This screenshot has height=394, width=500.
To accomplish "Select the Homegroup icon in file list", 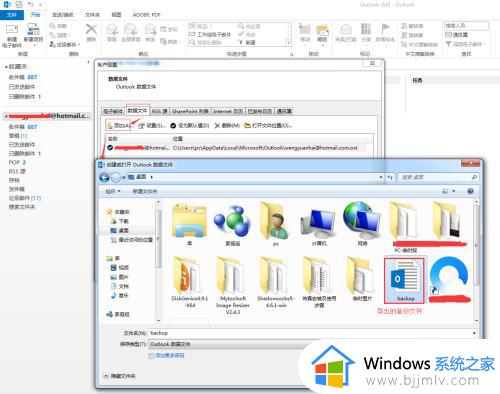I will pyautogui.click(x=232, y=224).
